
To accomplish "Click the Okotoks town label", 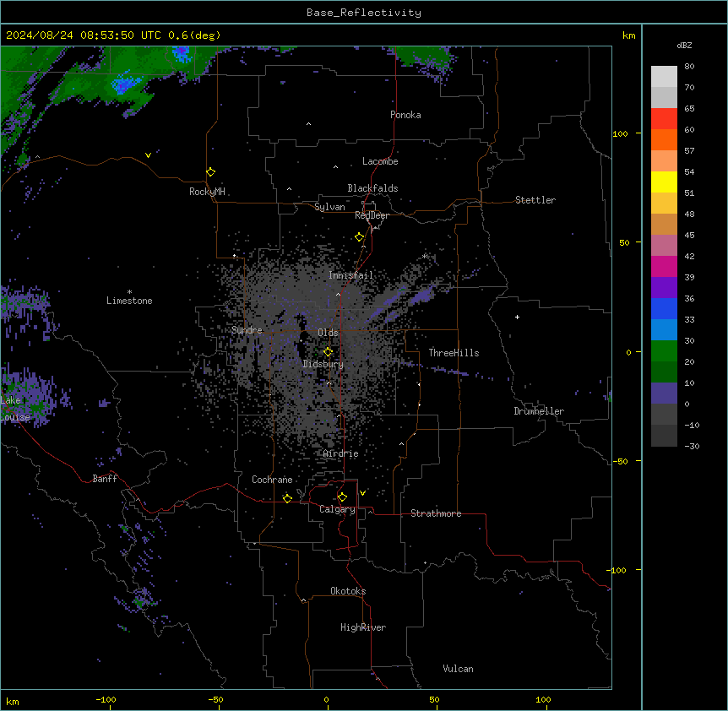I will coord(348,591).
